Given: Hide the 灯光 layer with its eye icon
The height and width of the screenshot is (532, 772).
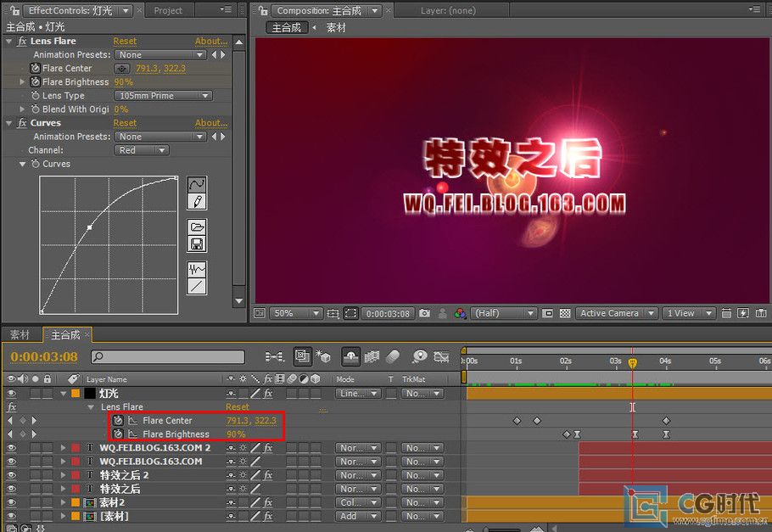Looking at the screenshot, I should click(x=11, y=394).
